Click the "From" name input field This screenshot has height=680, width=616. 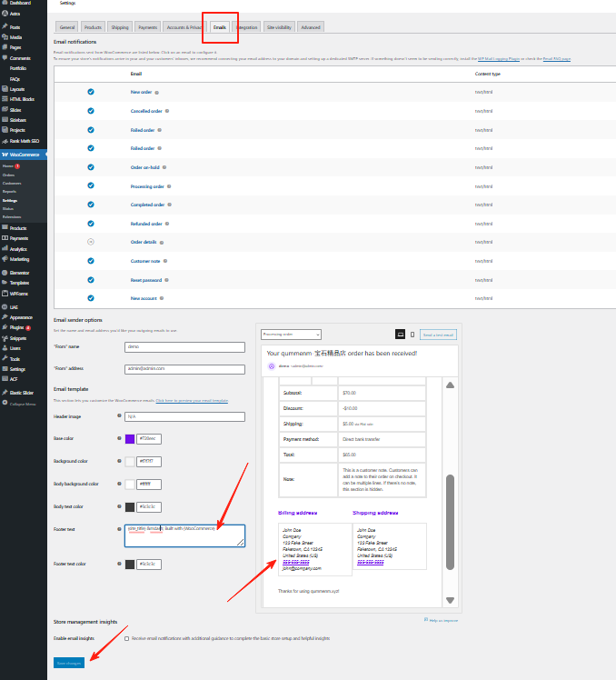[x=184, y=347]
